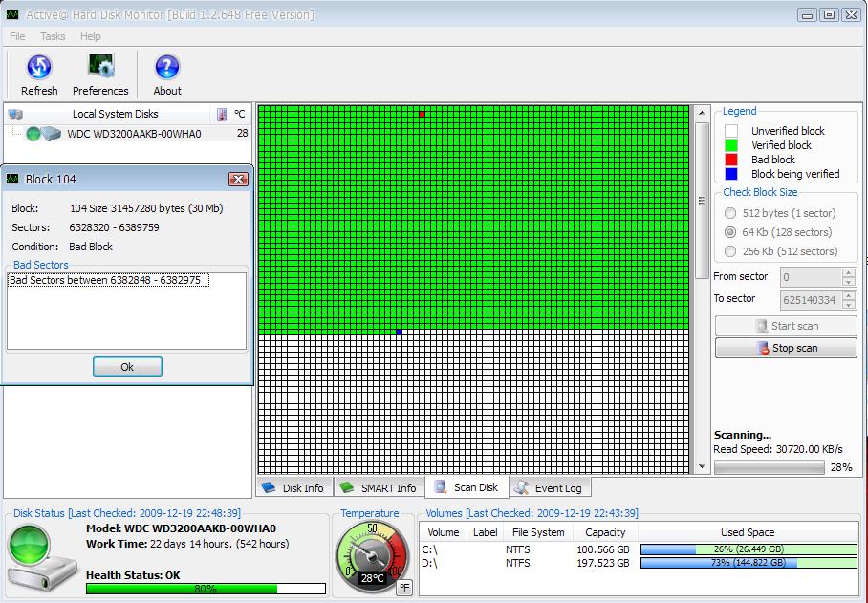The width and height of the screenshot is (868, 603).
Task: Select the D:\ volume row
Action: tap(640, 563)
